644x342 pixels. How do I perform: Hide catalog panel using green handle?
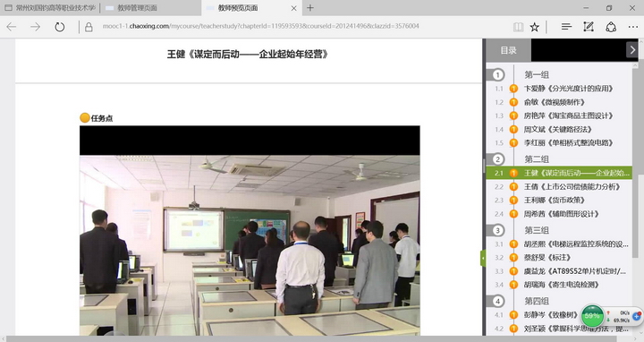click(x=483, y=258)
